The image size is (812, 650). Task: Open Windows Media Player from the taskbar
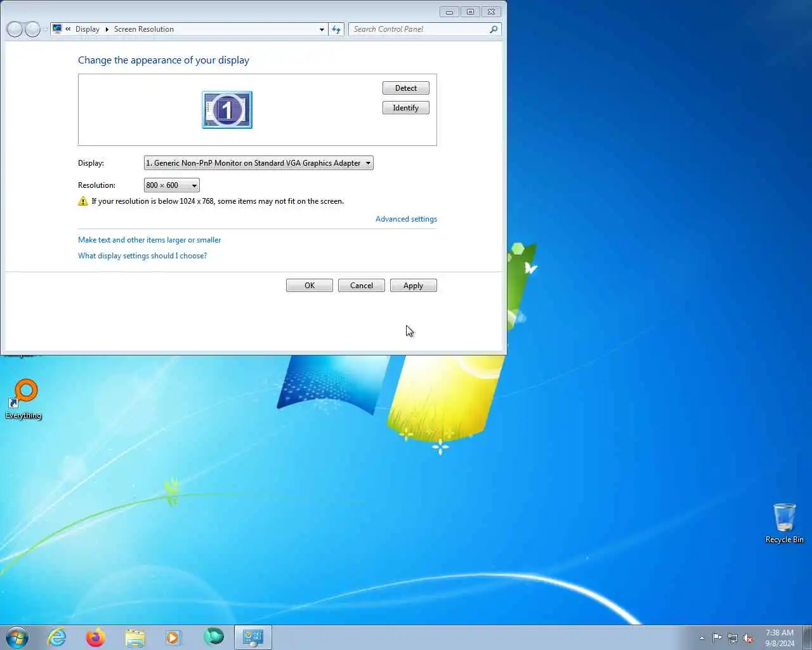tap(173, 637)
